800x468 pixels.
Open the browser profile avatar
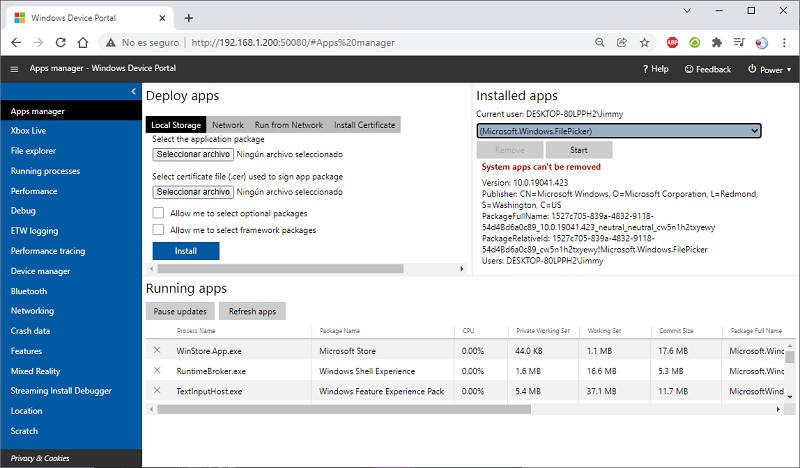(x=762, y=43)
